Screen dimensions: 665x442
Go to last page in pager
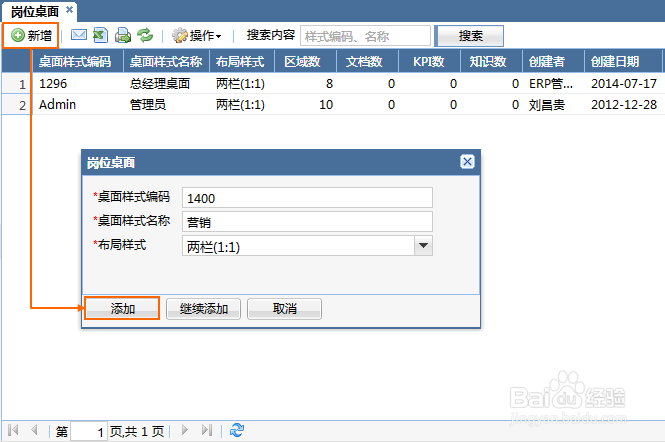coord(207,430)
